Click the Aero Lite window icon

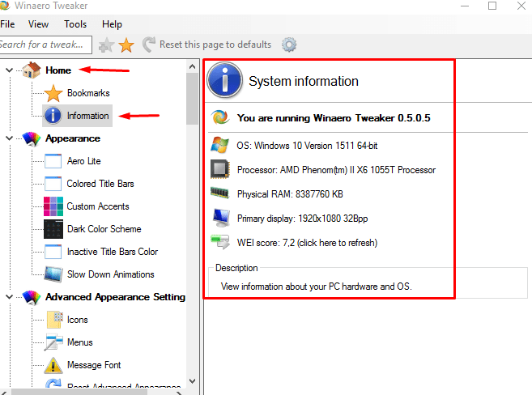pos(53,161)
